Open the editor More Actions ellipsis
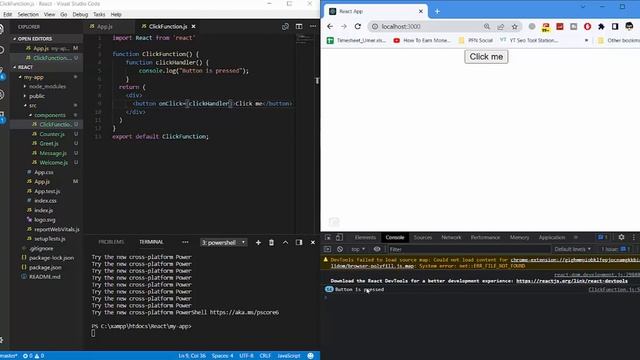640x360 pixels. point(313,27)
